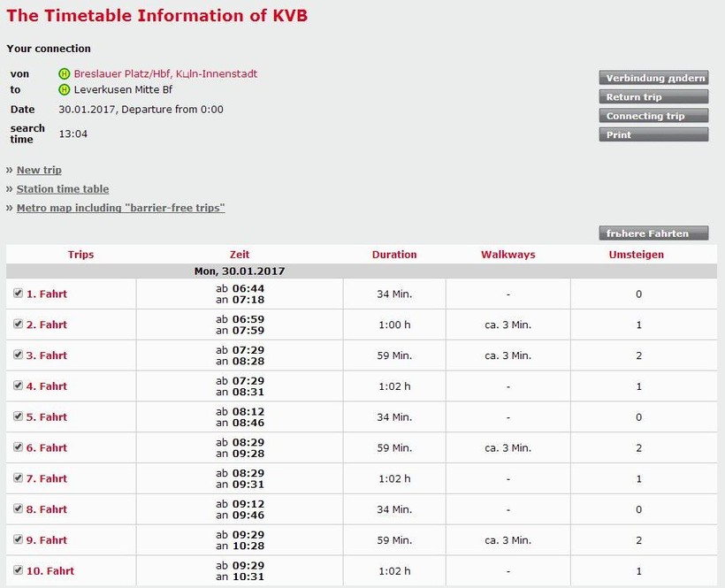Click the Return trip button
This screenshot has height=588, width=725.
pos(653,96)
